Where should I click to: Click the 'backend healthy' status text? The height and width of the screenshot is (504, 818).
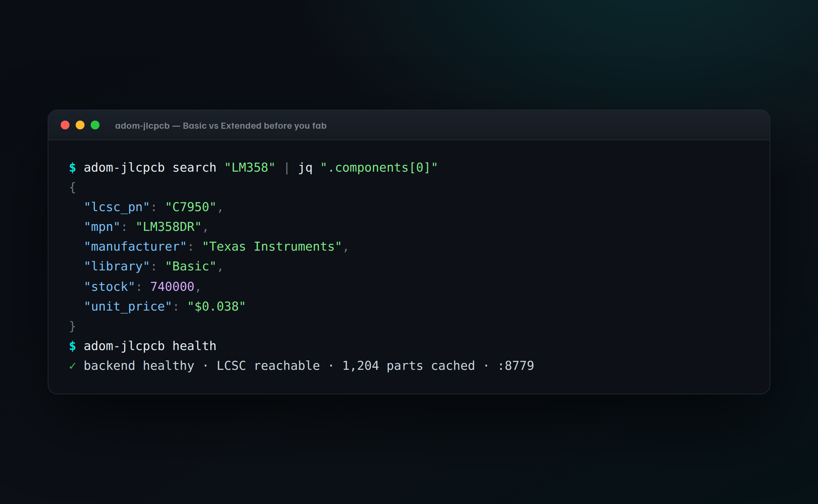coord(139,366)
